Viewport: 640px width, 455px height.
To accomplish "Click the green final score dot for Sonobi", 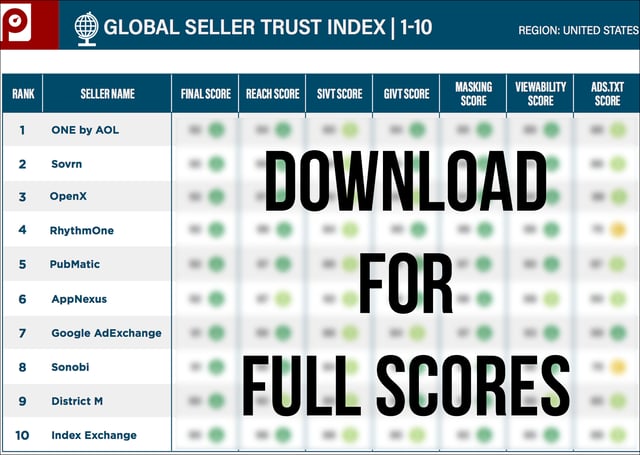I will point(216,367).
